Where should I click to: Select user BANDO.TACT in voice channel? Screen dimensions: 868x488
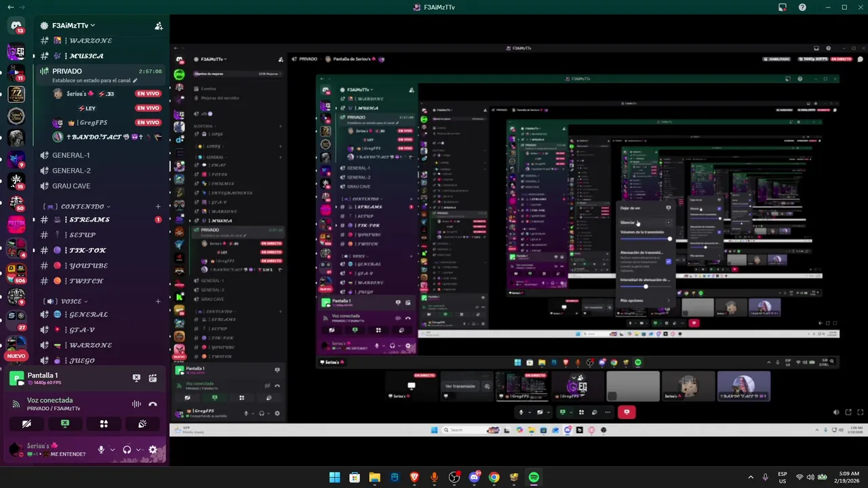coord(107,137)
